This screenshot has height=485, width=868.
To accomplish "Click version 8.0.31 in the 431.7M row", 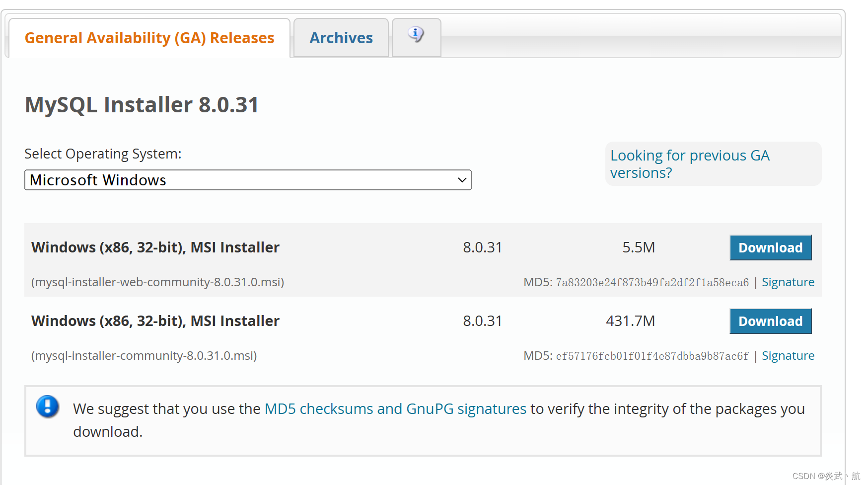I will pyautogui.click(x=482, y=321).
